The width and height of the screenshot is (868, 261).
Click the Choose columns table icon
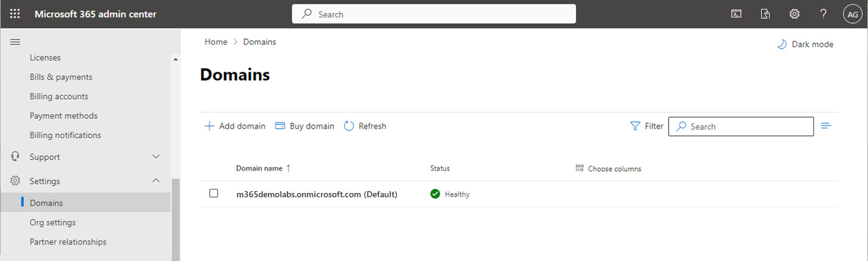click(x=579, y=168)
